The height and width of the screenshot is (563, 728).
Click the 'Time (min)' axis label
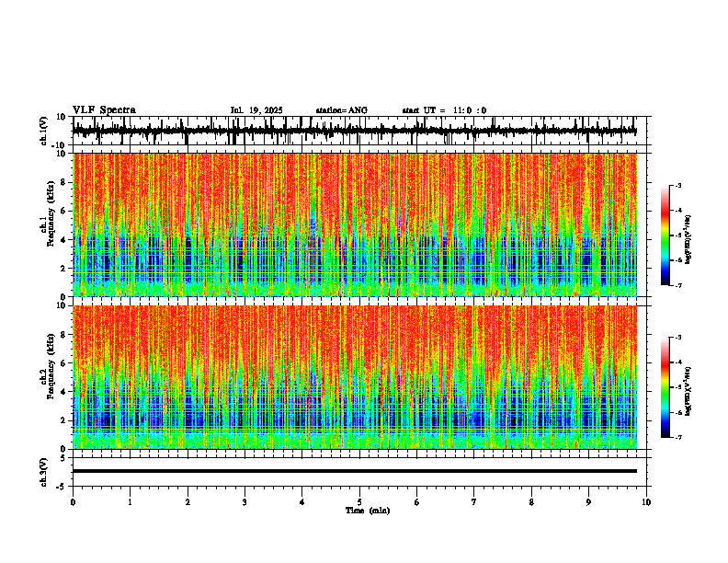pos(368,511)
